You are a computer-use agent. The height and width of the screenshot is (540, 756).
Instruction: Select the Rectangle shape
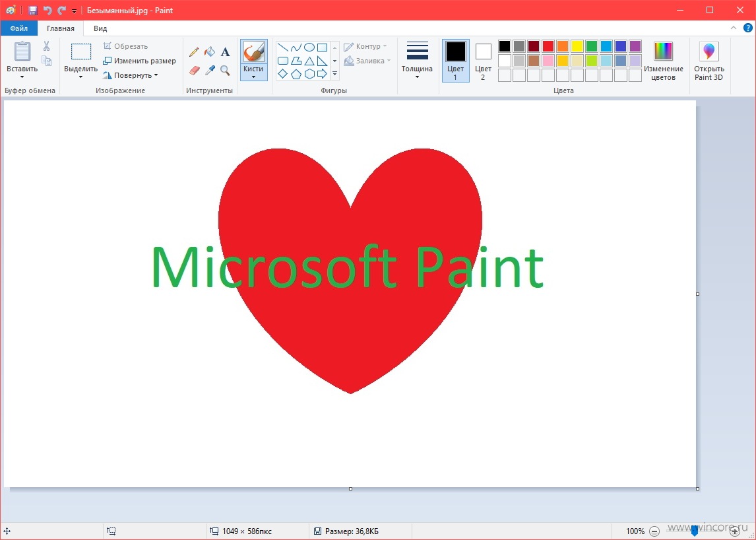[x=322, y=48]
